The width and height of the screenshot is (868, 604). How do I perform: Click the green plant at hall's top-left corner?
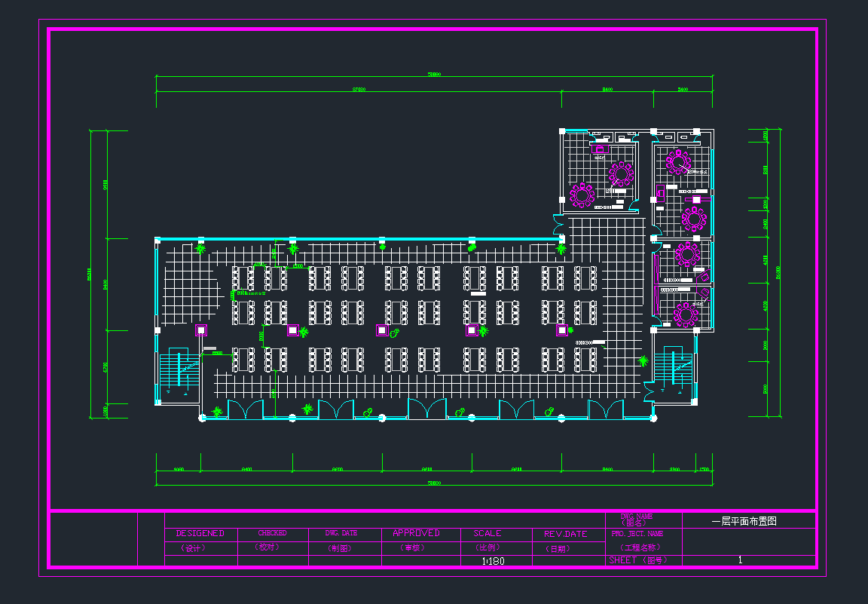[200, 248]
